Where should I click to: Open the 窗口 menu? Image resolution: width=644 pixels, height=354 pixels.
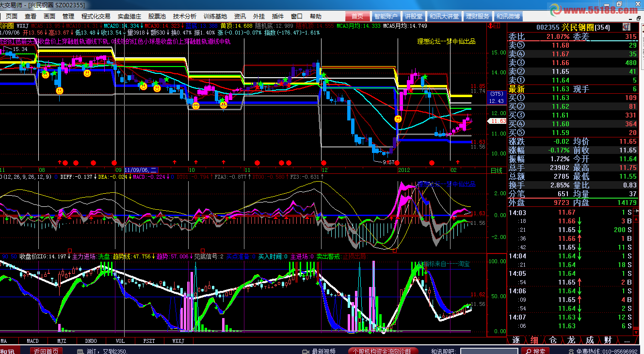click(x=297, y=16)
